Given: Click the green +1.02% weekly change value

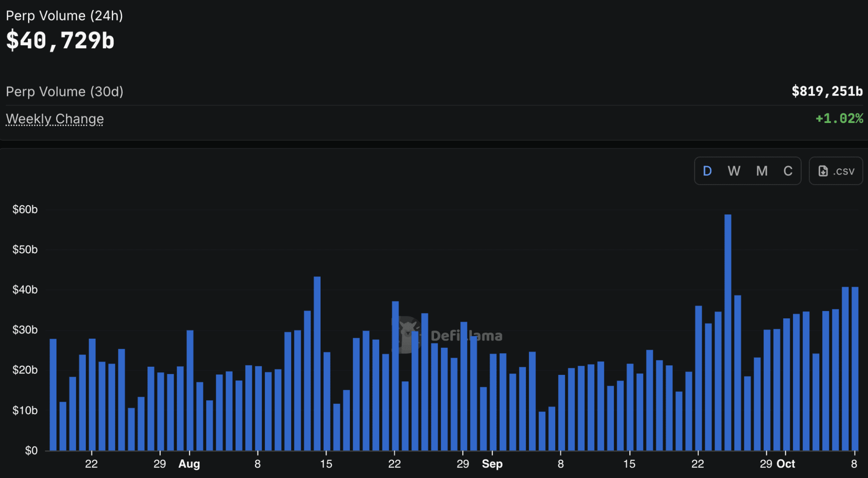Looking at the screenshot, I should [x=839, y=119].
